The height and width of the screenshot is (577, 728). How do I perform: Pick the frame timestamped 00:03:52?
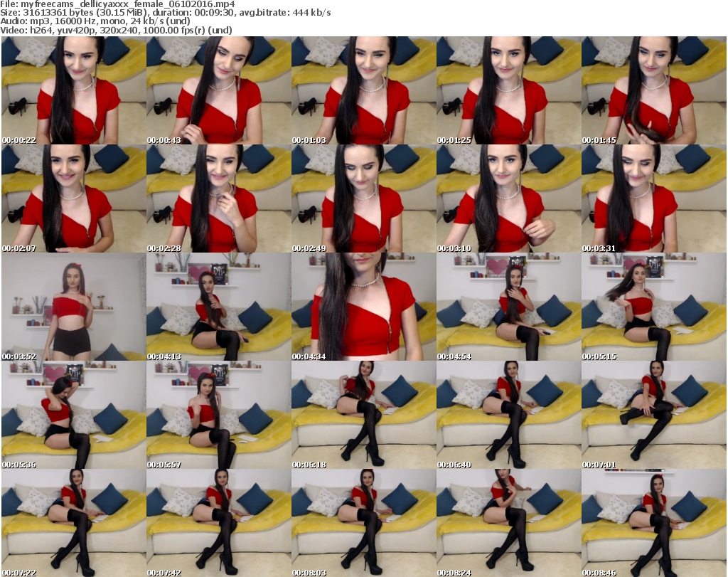click(x=73, y=307)
